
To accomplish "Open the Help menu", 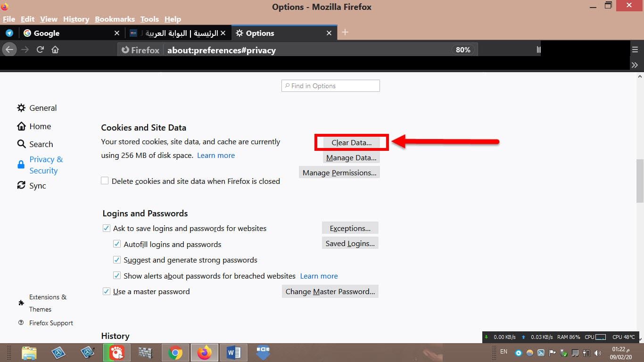I will [x=173, y=19].
